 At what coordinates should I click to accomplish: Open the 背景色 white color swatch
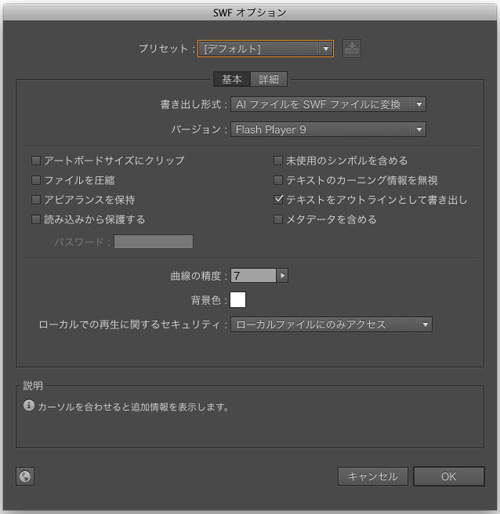click(x=238, y=299)
